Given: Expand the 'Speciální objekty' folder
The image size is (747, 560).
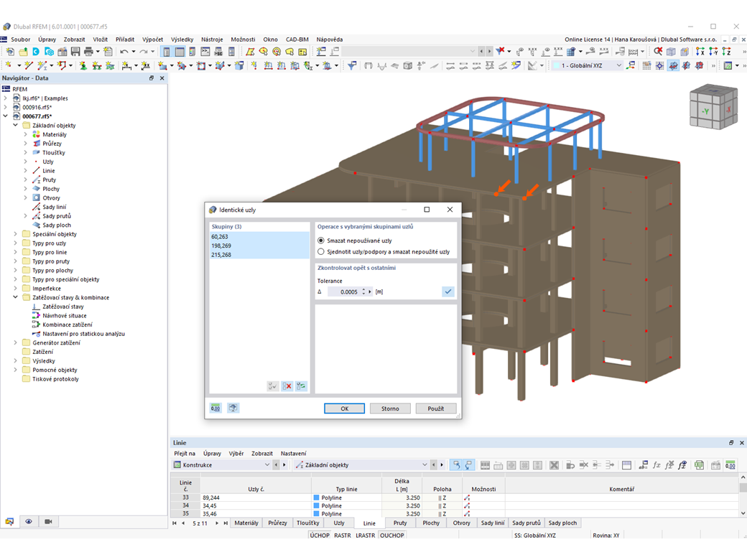Looking at the screenshot, I should 15,234.
